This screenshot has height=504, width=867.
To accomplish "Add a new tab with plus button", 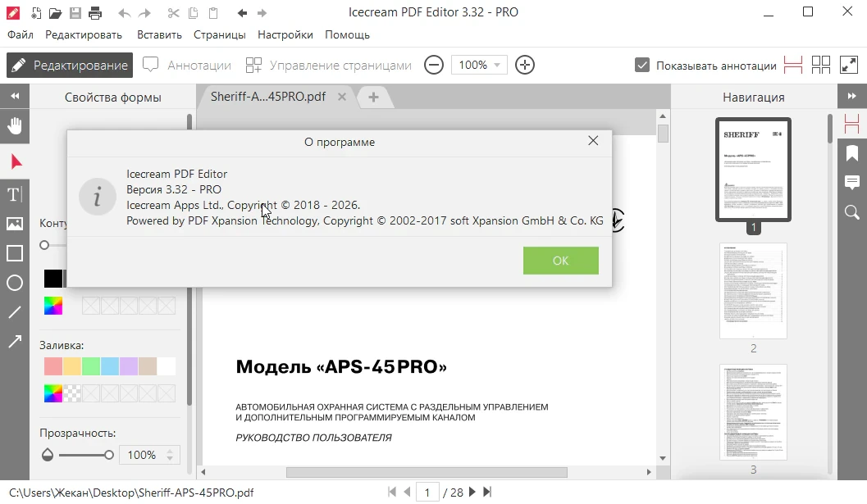I will coord(374,98).
